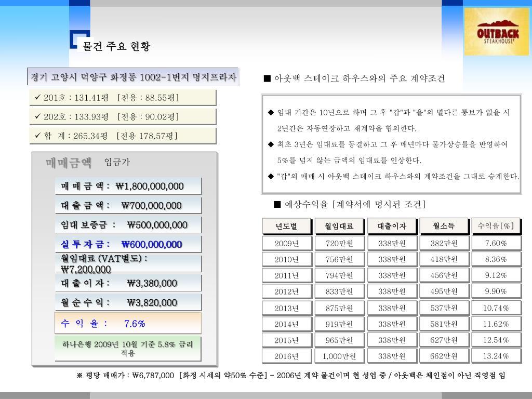
Task: Select the '756만원' rent cell
Action: (339, 259)
